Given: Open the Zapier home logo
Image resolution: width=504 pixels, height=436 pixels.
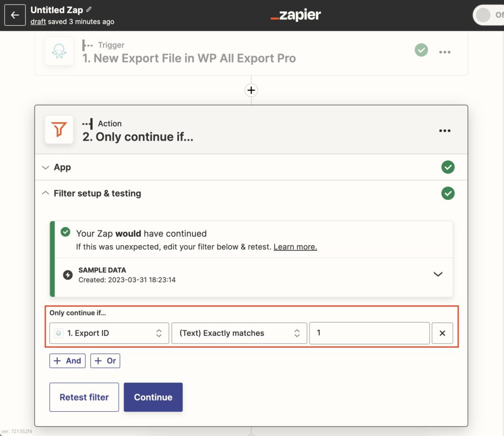Looking at the screenshot, I should point(295,15).
